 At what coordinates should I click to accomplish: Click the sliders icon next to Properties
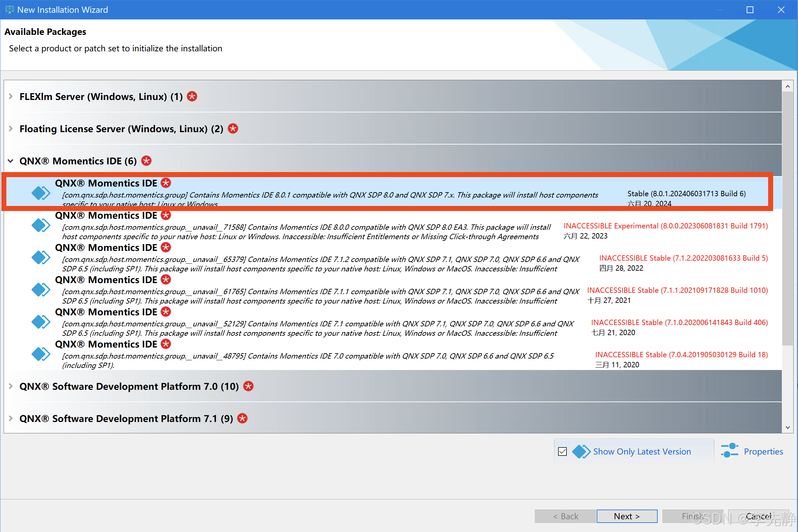pyautogui.click(x=730, y=450)
